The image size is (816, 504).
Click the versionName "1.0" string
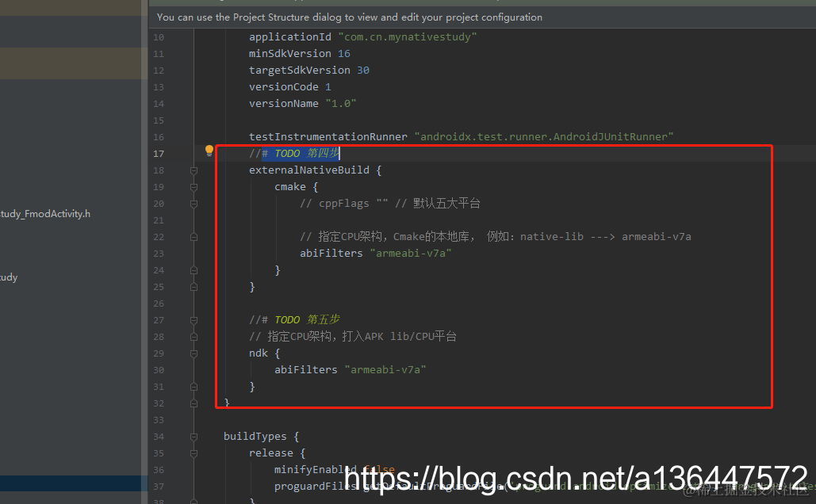point(340,104)
